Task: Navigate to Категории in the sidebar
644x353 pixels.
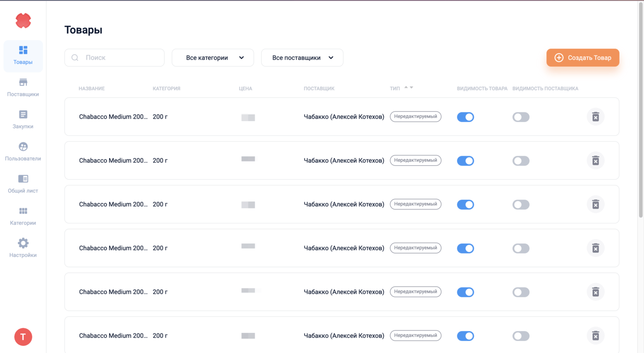Action: click(x=23, y=216)
